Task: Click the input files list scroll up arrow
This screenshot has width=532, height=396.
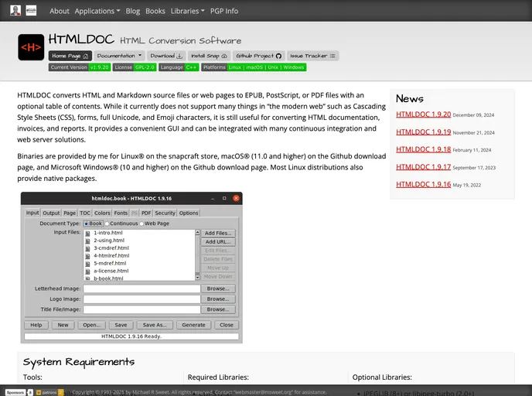Action: click(x=197, y=233)
